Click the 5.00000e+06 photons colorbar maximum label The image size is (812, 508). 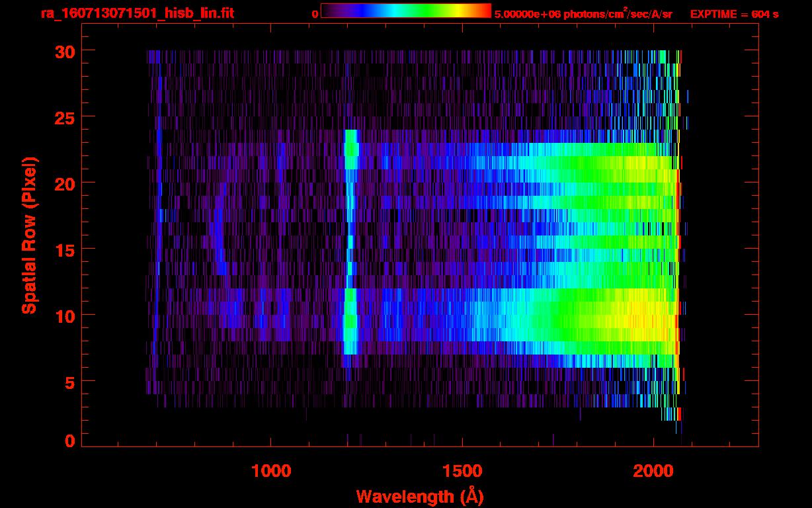tap(583, 14)
